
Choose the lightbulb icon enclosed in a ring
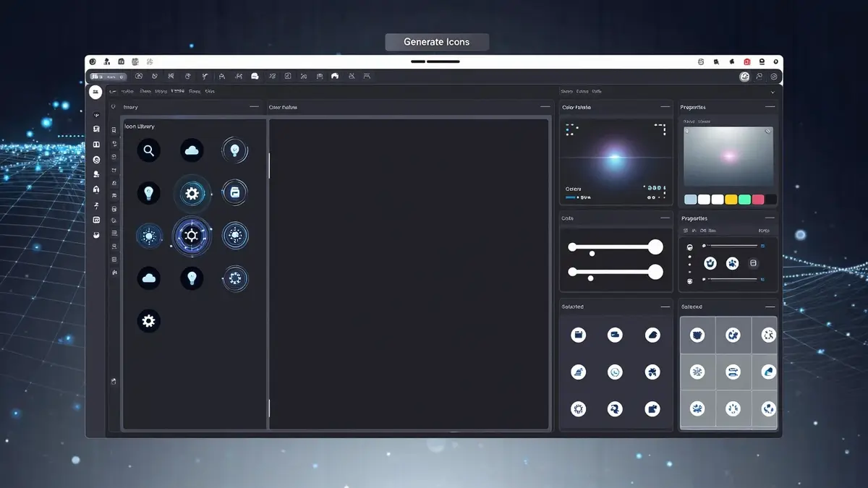234,150
